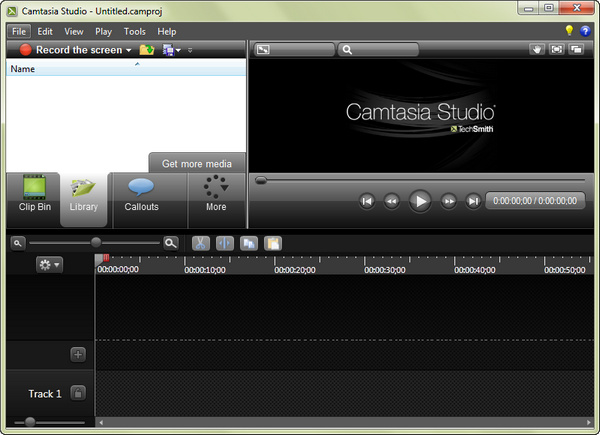
Task: Open the Callouts panel
Action: [x=141, y=193]
